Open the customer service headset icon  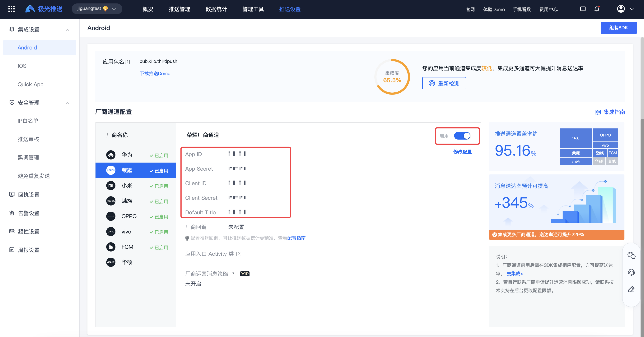[x=631, y=272]
